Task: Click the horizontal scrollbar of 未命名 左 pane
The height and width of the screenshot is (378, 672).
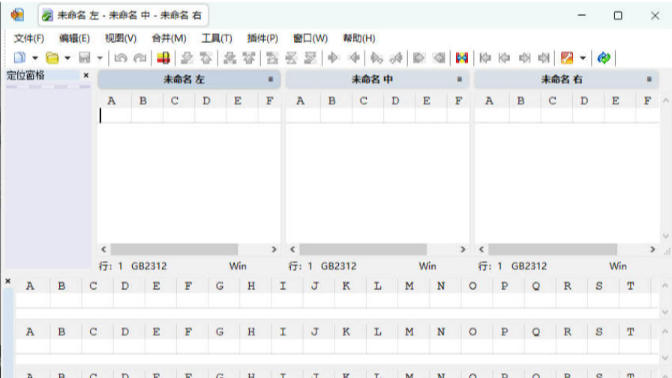Action: [189, 249]
